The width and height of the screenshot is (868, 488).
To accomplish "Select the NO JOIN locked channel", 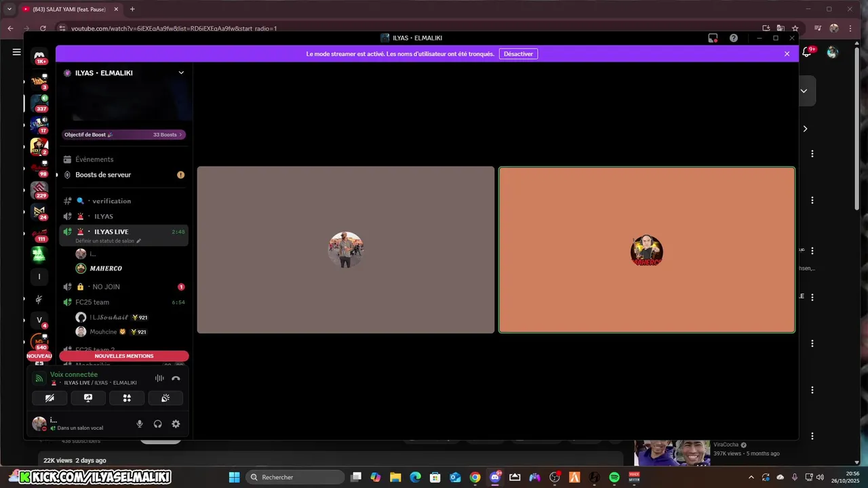I will [x=123, y=287].
